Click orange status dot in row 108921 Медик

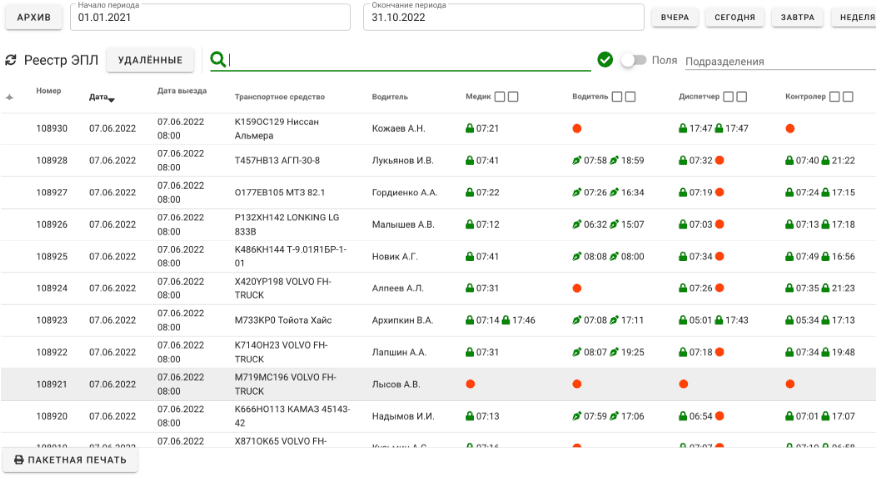point(470,384)
